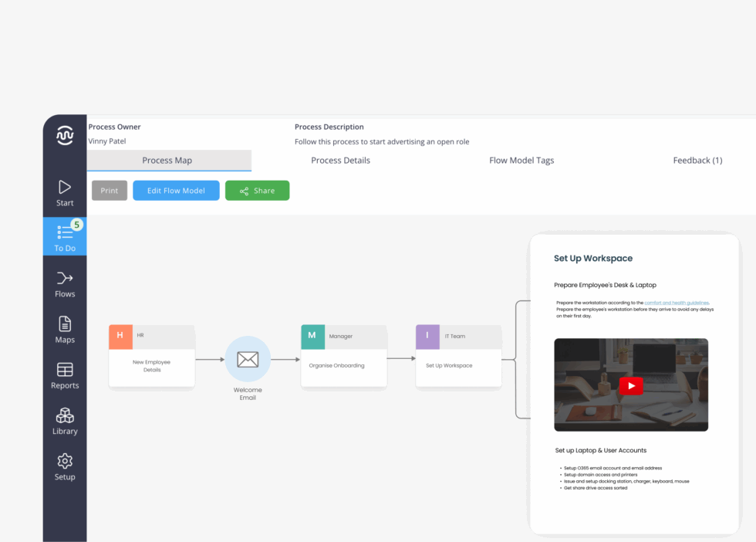Click the Edit Flow Model button

pyautogui.click(x=176, y=190)
